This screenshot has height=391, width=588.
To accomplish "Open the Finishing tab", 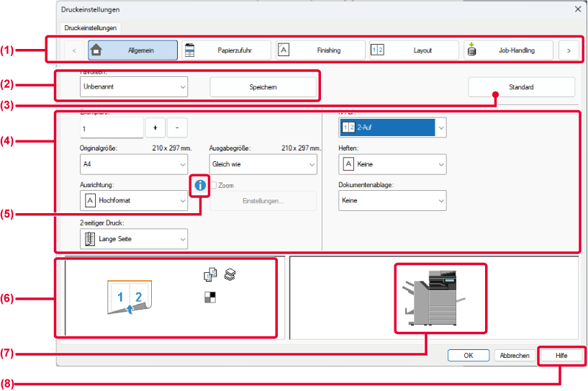I will point(320,50).
